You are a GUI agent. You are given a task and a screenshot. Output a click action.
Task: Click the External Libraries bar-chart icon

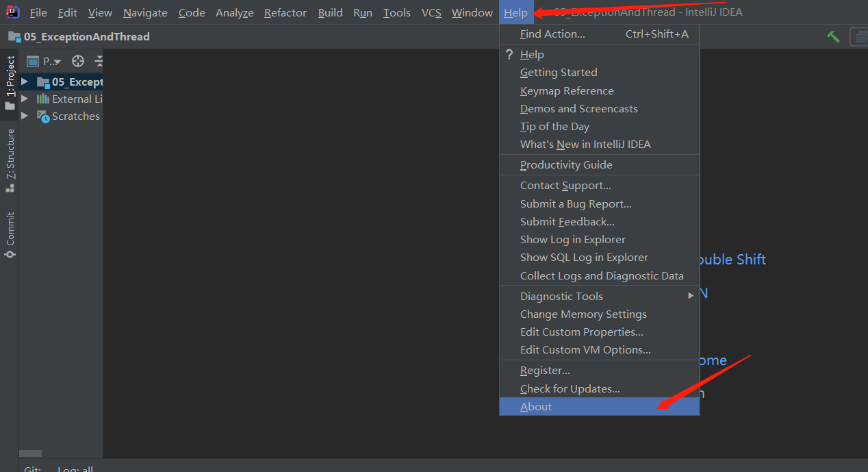(x=43, y=99)
